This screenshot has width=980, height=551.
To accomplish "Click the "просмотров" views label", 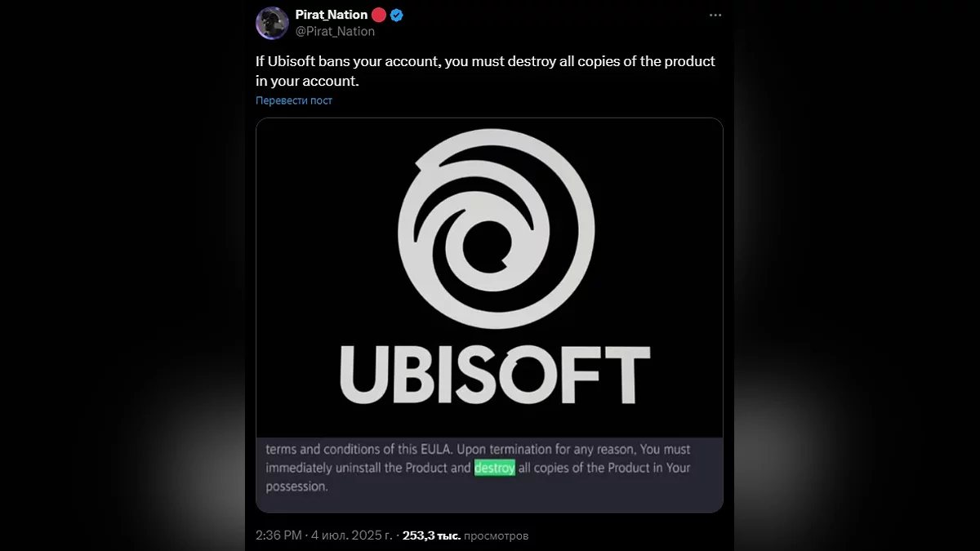I will pyautogui.click(x=497, y=535).
